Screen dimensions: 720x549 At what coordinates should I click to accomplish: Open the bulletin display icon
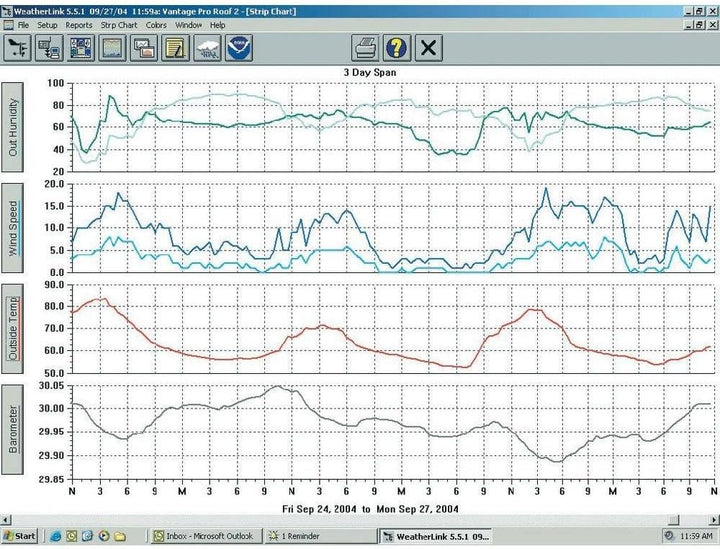click(81, 48)
